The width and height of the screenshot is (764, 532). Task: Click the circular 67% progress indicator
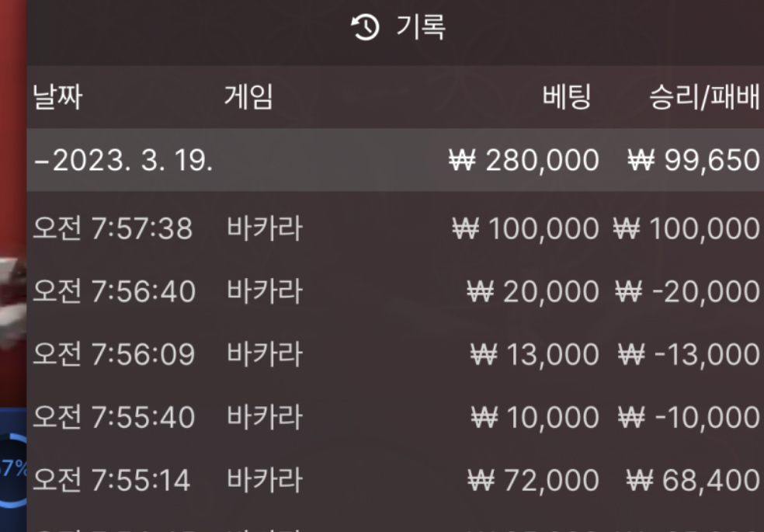click(13, 468)
